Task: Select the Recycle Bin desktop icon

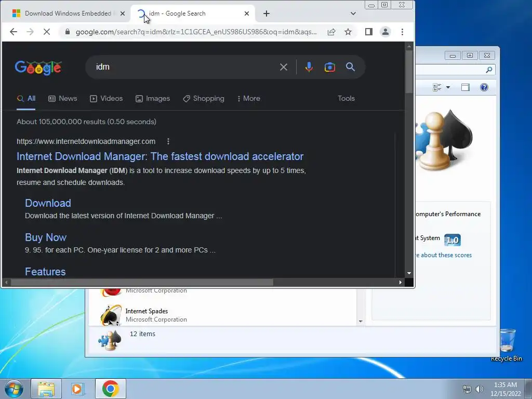Action: click(x=507, y=345)
